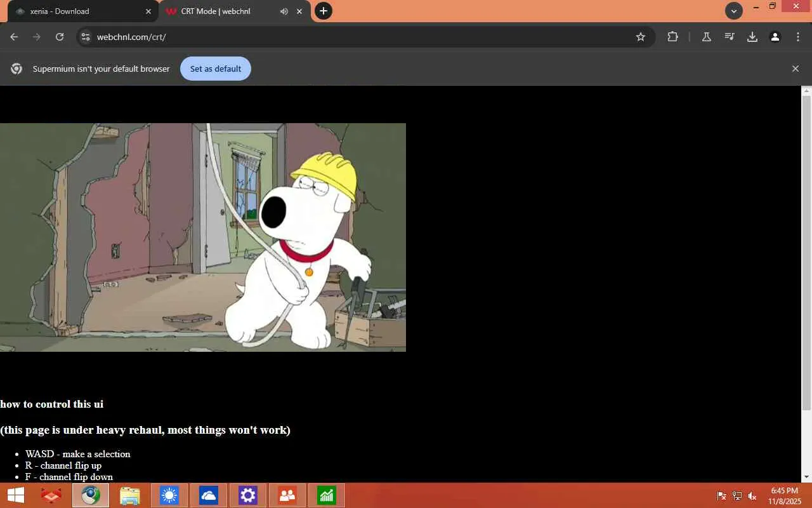Click 'F - channel flip down' list item
The image size is (812, 508).
click(69, 477)
